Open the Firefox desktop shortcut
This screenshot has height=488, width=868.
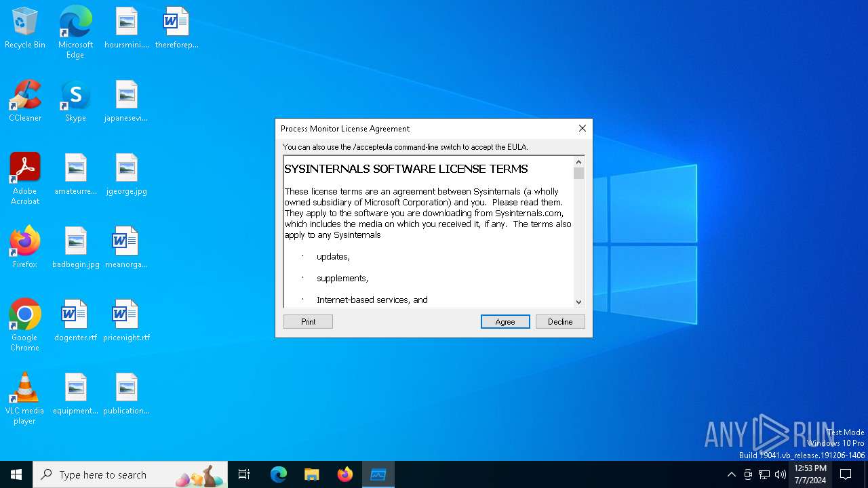click(x=25, y=248)
